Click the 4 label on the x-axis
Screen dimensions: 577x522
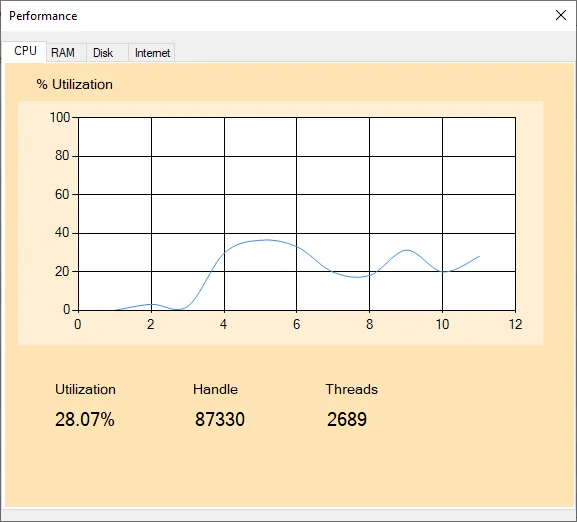tap(224, 324)
